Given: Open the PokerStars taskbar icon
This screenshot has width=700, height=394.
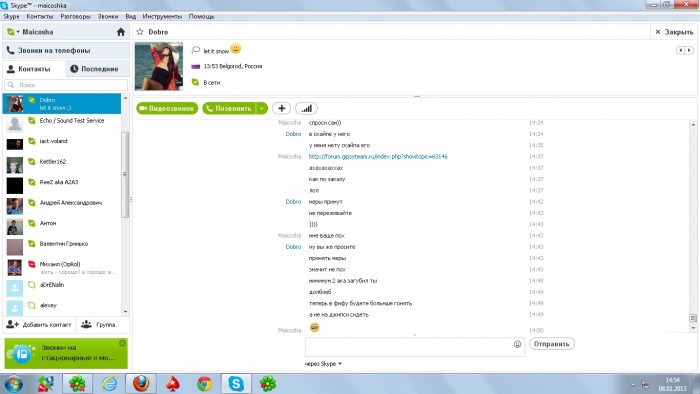Looking at the screenshot, I should pyautogui.click(x=173, y=384).
